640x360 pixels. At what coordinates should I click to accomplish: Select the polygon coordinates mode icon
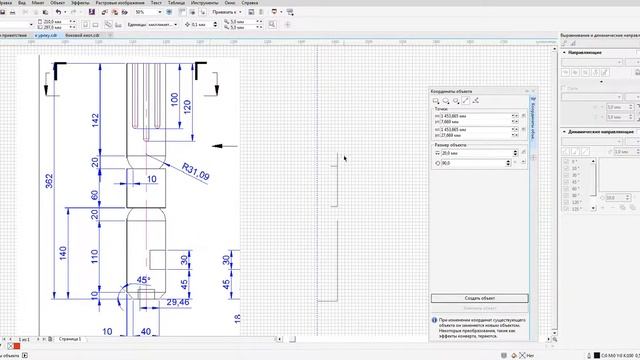(x=456, y=101)
